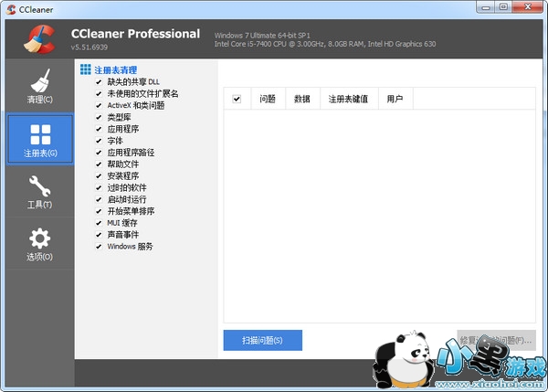
Task: Uncheck 帮助文件 option
Action: [99, 164]
